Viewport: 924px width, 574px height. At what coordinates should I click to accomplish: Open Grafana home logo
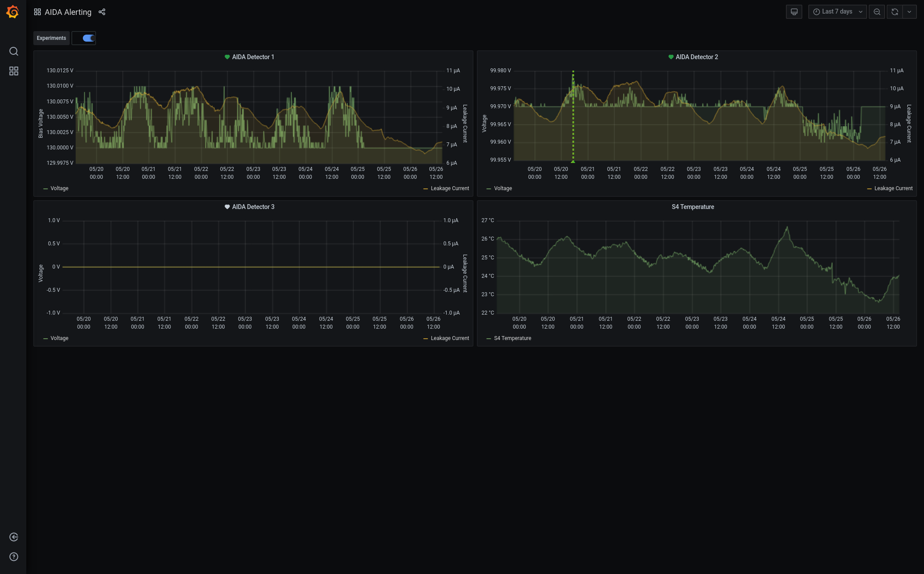click(13, 12)
